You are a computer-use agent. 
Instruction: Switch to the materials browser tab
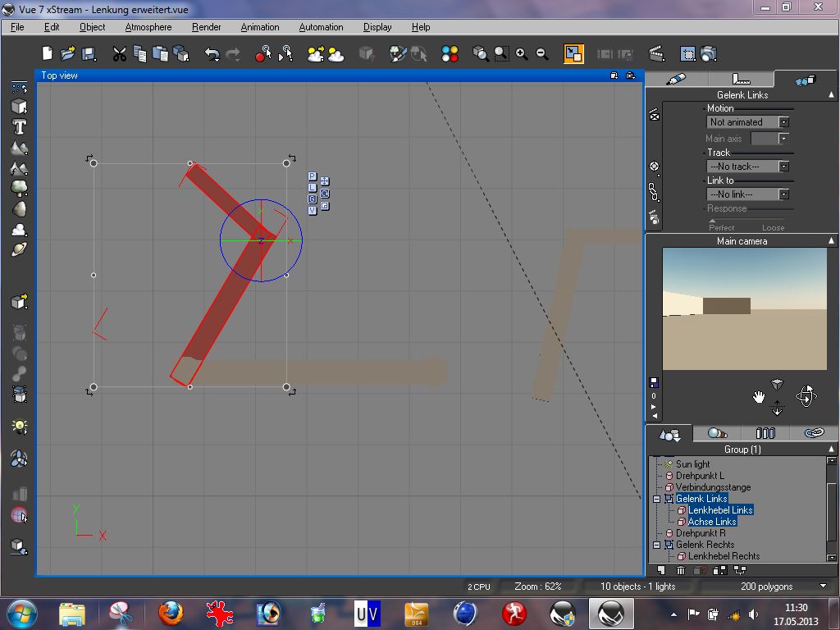point(717,433)
